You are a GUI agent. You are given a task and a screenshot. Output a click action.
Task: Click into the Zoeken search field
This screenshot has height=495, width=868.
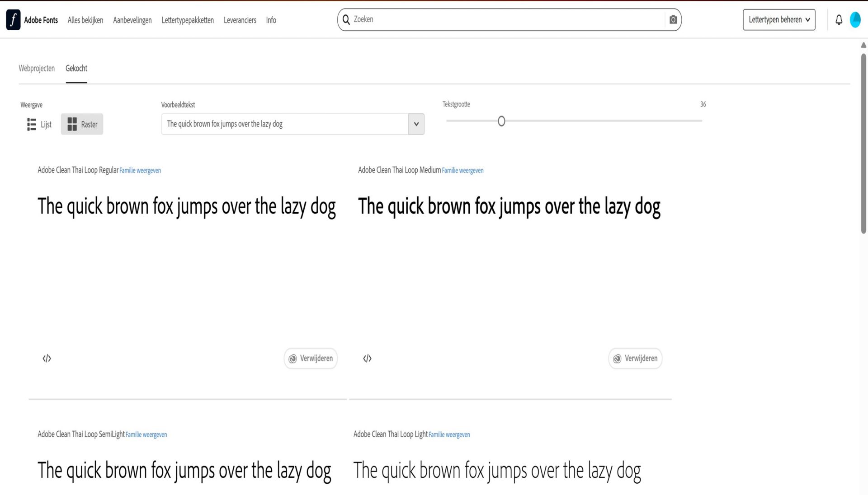(506, 20)
